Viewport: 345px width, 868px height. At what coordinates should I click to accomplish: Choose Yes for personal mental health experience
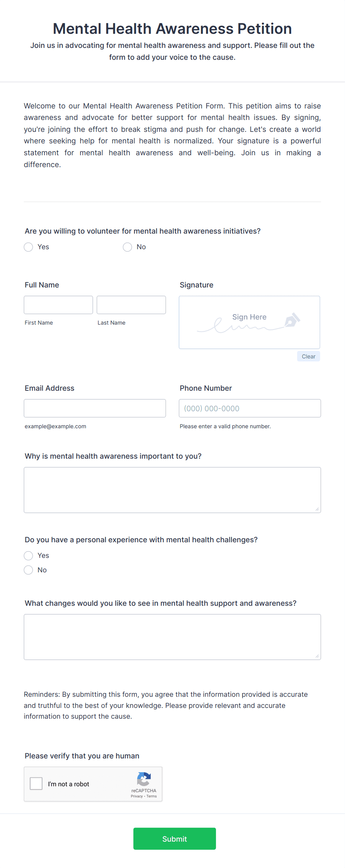tap(29, 556)
